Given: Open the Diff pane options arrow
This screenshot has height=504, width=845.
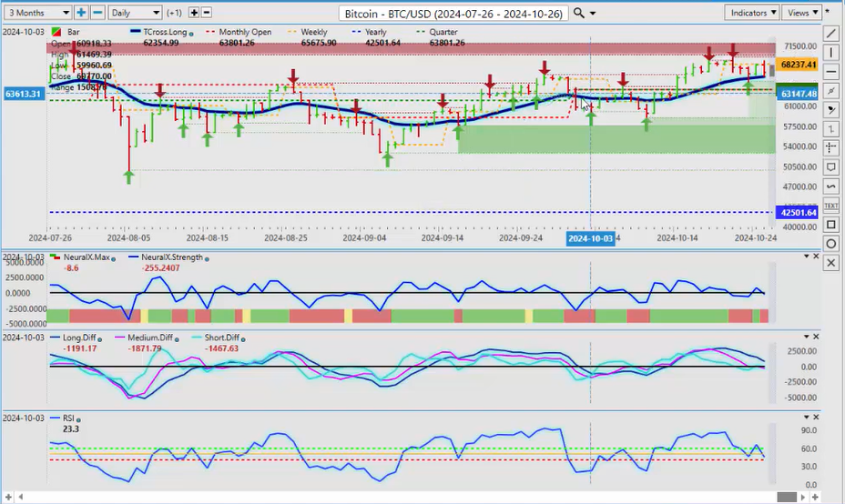Looking at the screenshot, I should coord(806,337).
